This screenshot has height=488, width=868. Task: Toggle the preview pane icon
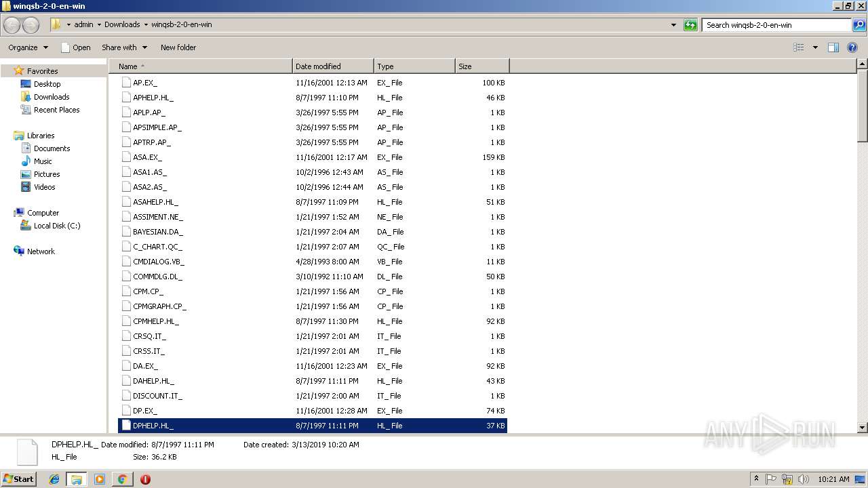click(833, 47)
